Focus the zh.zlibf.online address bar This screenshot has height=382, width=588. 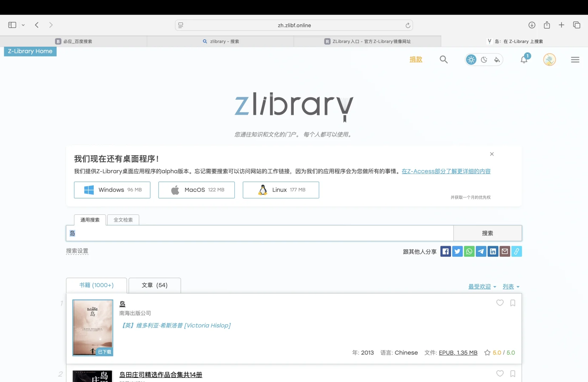pos(294,25)
